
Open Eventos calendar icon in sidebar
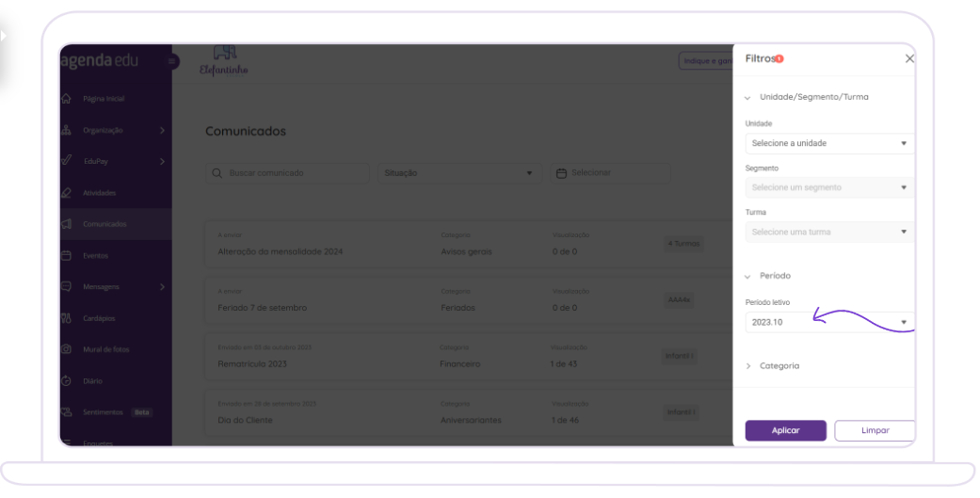66,255
